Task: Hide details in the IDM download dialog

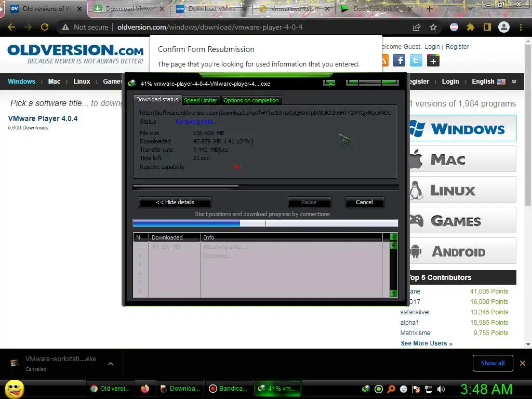Action: (x=175, y=202)
